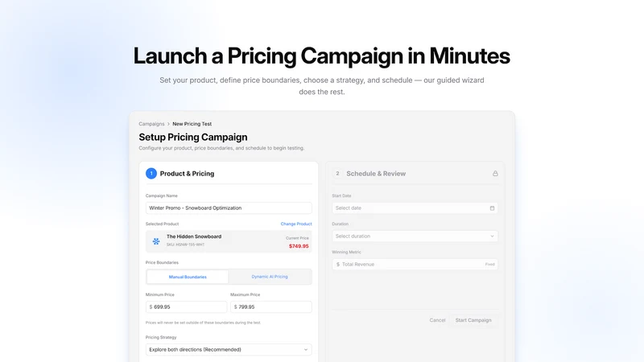Go to Campaigns breadcrumb
This screenshot has width=644, height=362.
click(x=151, y=124)
